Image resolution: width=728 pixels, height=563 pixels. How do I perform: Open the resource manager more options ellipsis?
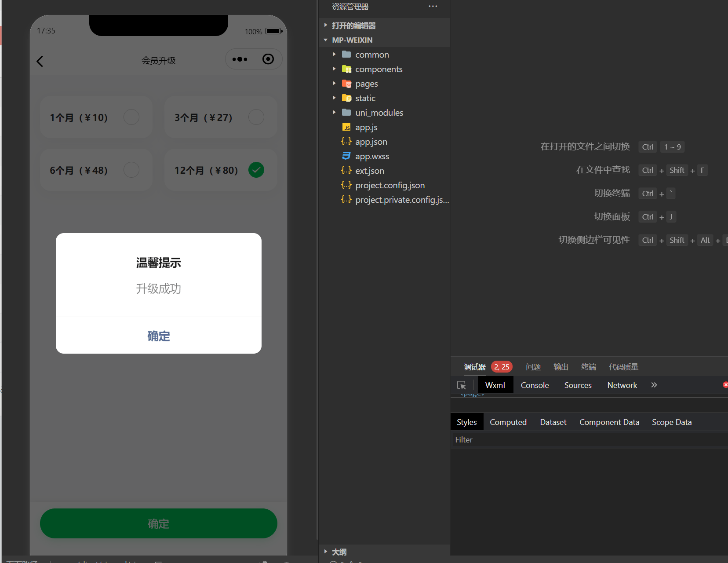(433, 7)
